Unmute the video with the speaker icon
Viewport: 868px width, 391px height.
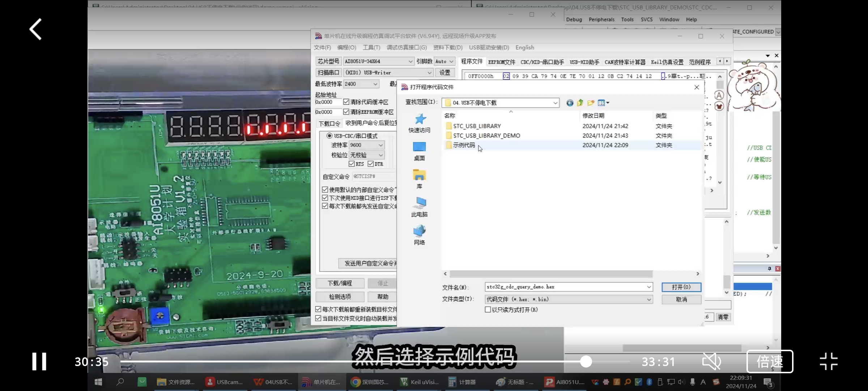click(711, 361)
